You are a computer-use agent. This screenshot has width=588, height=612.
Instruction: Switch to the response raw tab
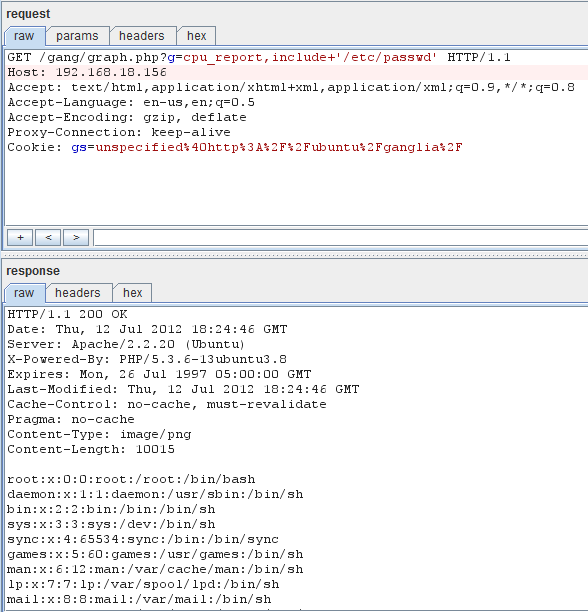(x=24, y=293)
